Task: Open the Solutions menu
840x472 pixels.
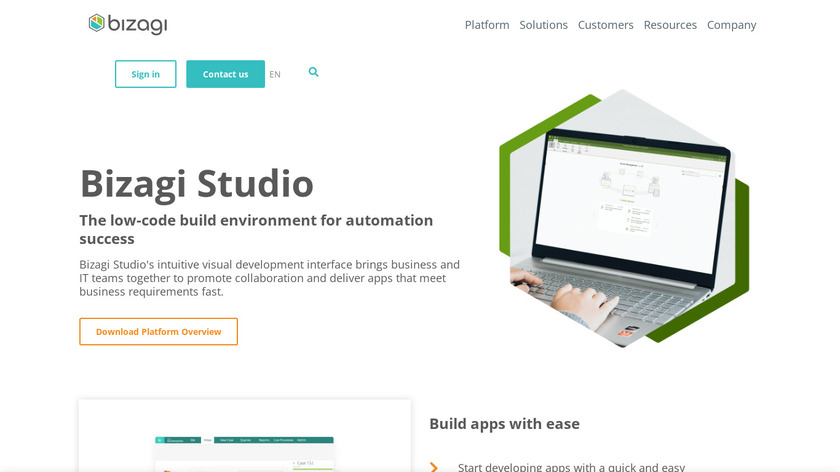Action: pyautogui.click(x=543, y=25)
